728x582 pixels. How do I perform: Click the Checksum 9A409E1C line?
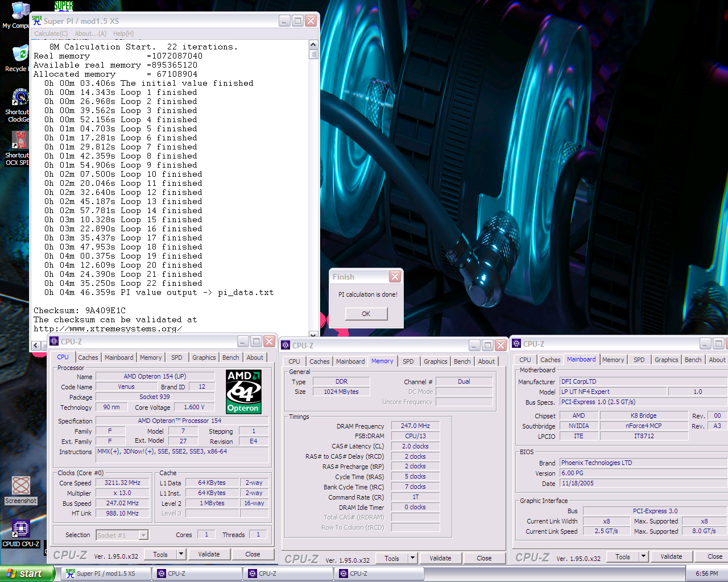(x=80, y=310)
